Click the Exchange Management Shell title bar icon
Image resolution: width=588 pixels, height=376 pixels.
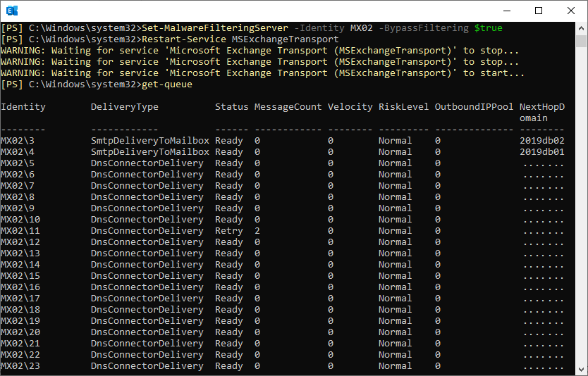coord(12,11)
